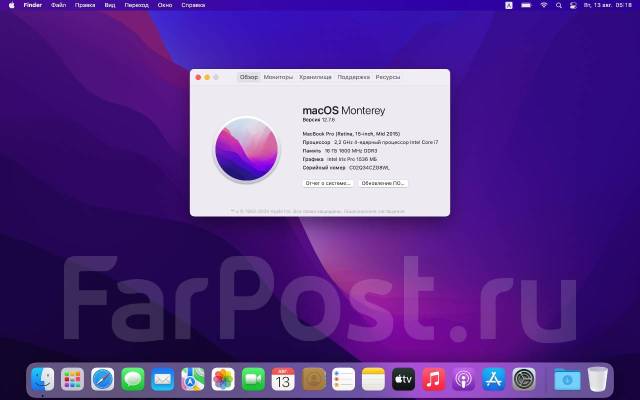Viewport: 640px width, 400px height.
Task: Open the Правка menu
Action: 85,5
